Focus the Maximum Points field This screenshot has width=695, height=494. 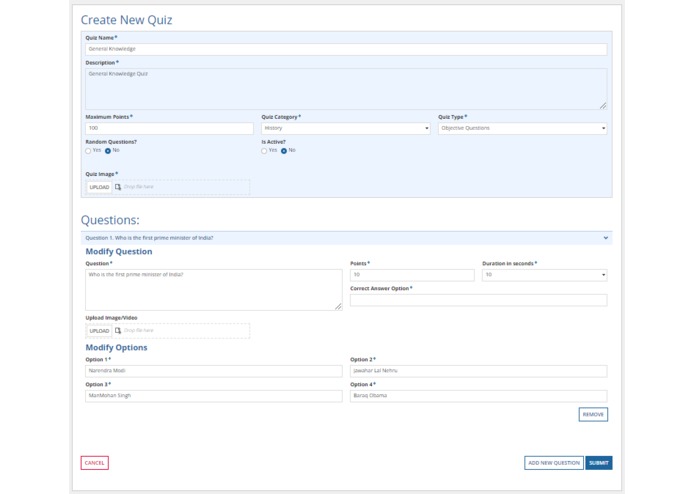click(x=169, y=128)
